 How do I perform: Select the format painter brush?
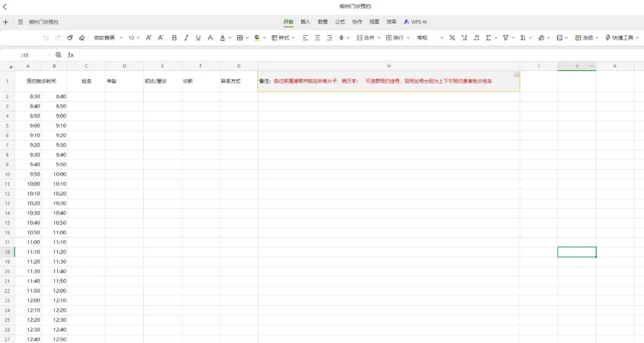click(x=70, y=38)
